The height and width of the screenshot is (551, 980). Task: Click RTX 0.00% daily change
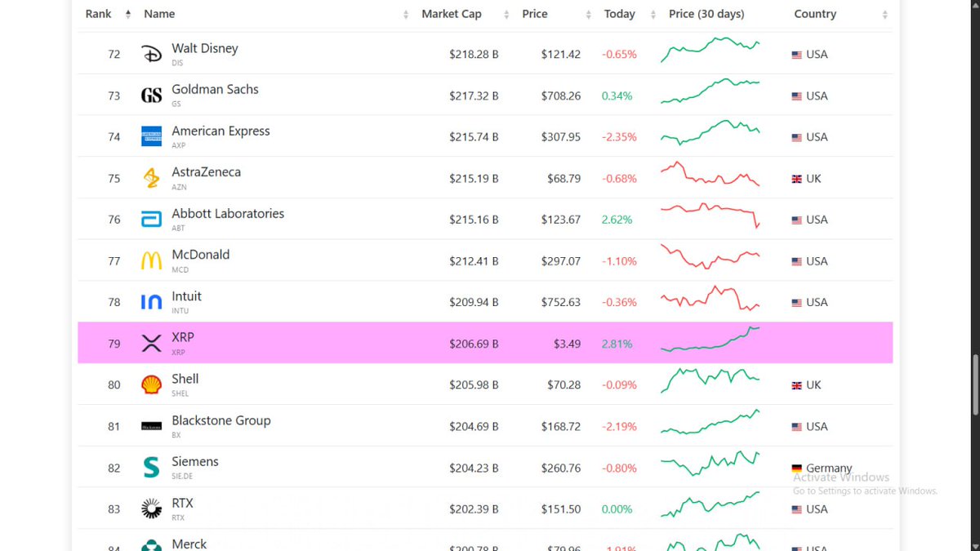click(x=617, y=509)
